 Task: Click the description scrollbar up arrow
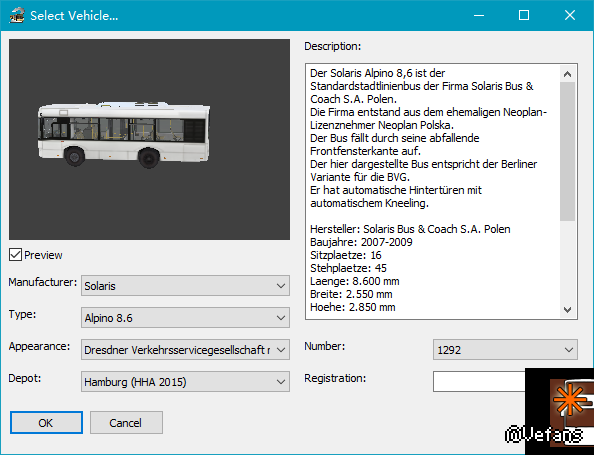[x=567, y=74]
